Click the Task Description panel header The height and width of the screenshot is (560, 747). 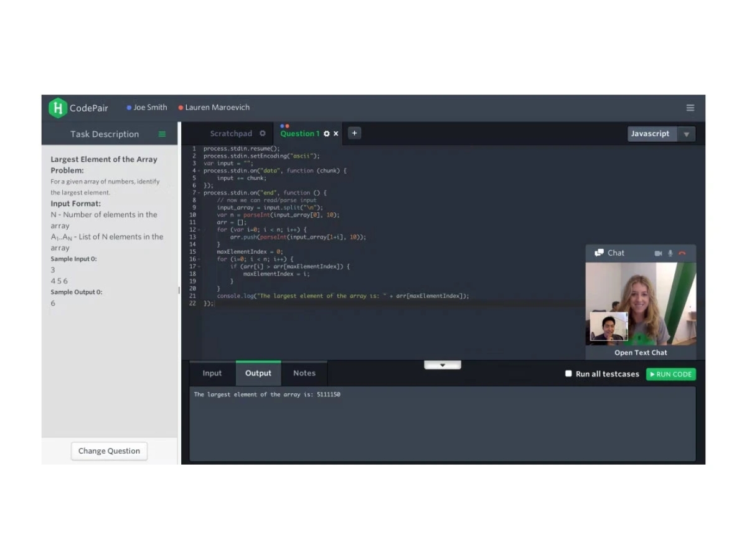click(110, 134)
